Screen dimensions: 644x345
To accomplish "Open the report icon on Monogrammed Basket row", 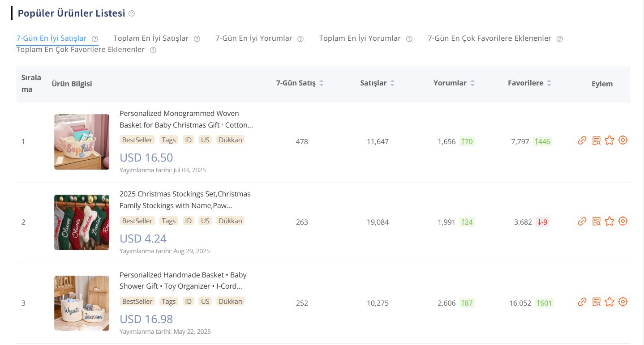I will click(596, 140).
